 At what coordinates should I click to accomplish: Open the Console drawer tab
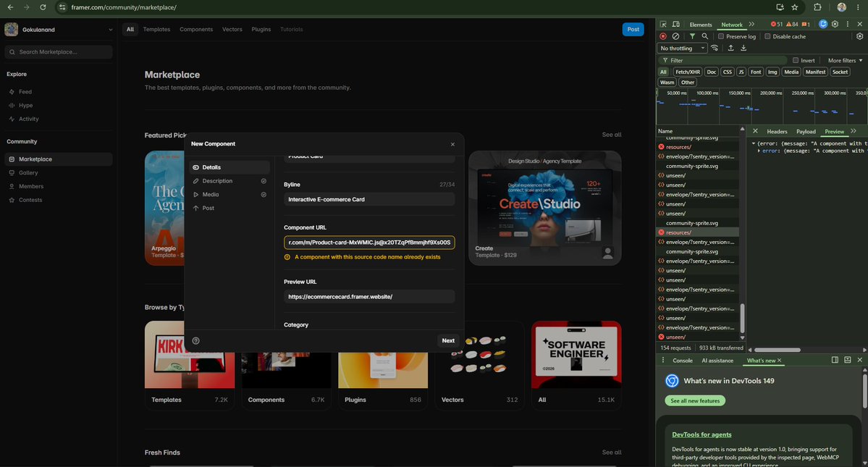(x=683, y=361)
